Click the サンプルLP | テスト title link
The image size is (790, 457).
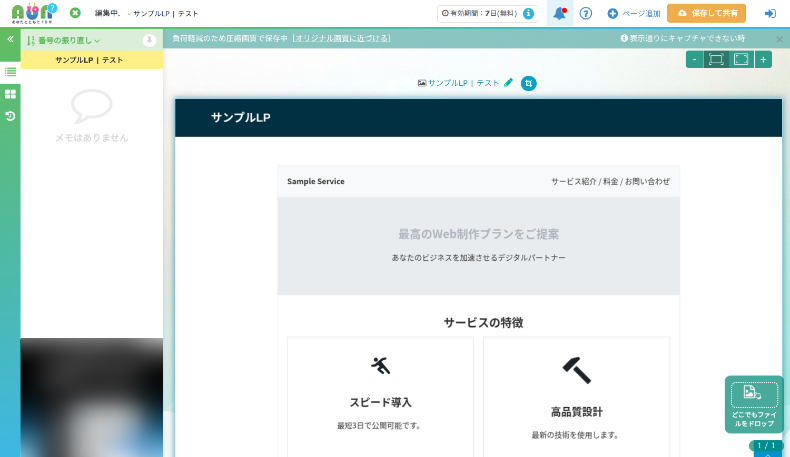coord(464,83)
